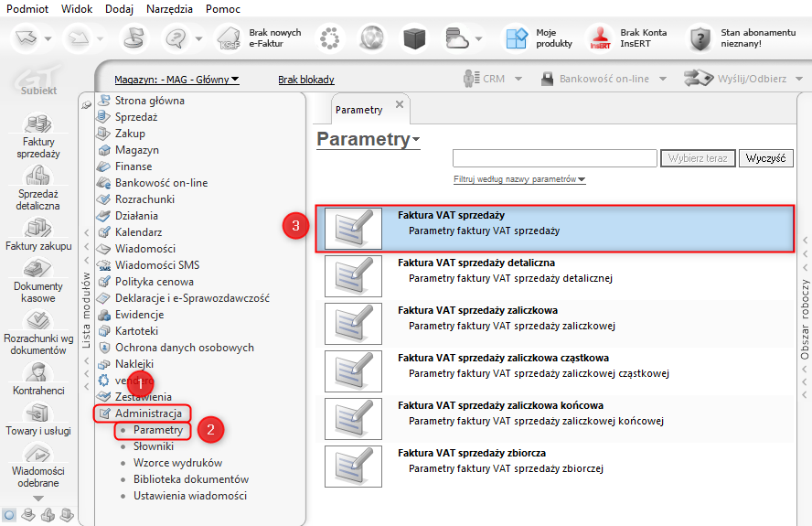
Task: Open Rozrachunki wg dokumentów shortcut
Action: point(38,333)
